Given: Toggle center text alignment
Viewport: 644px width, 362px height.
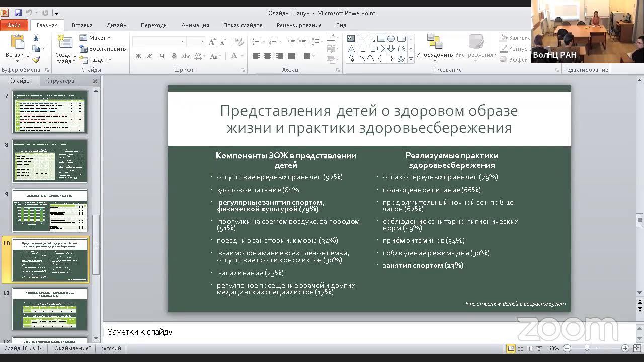Looking at the screenshot, I should 268,56.
